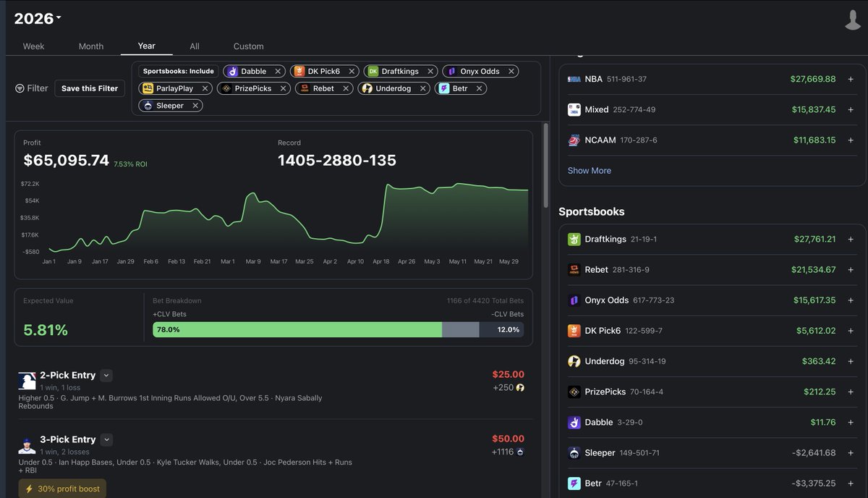The width and height of the screenshot is (868, 498).
Task: Expand the 2-Pick Entry chevron
Action: pos(106,375)
